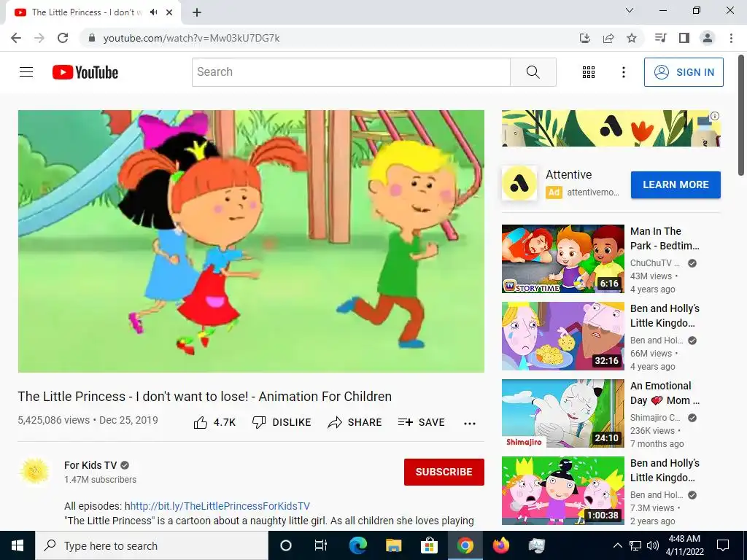This screenshot has width=747, height=560.
Task: Click the install app icon in address bar
Action: click(x=584, y=38)
